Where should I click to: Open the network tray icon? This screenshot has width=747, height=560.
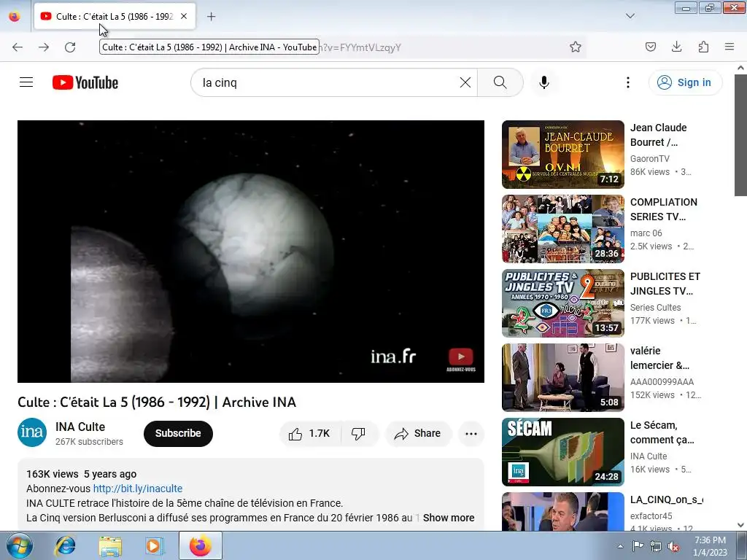click(656, 546)
